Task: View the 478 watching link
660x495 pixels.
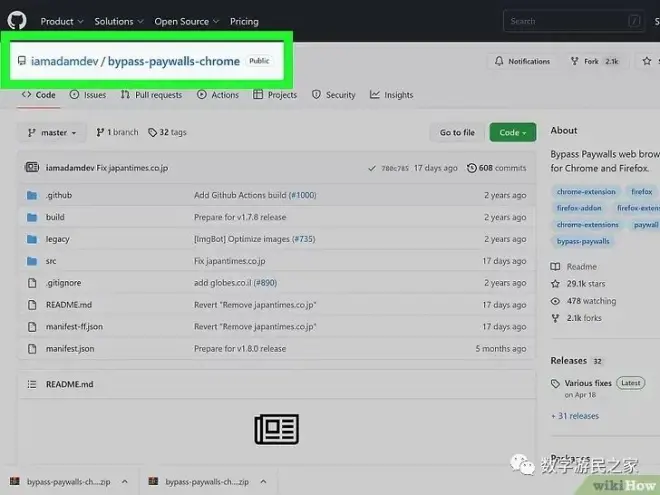Action: coord(583,301)
